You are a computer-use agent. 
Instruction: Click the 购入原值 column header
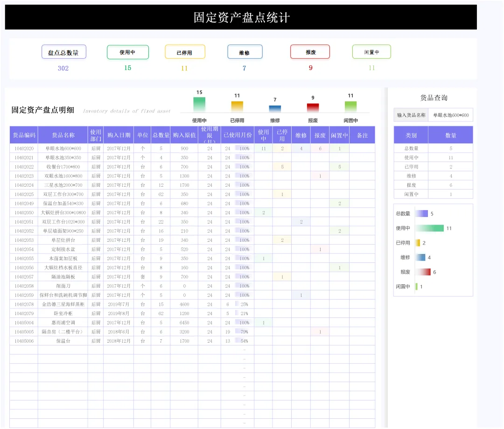184,135
